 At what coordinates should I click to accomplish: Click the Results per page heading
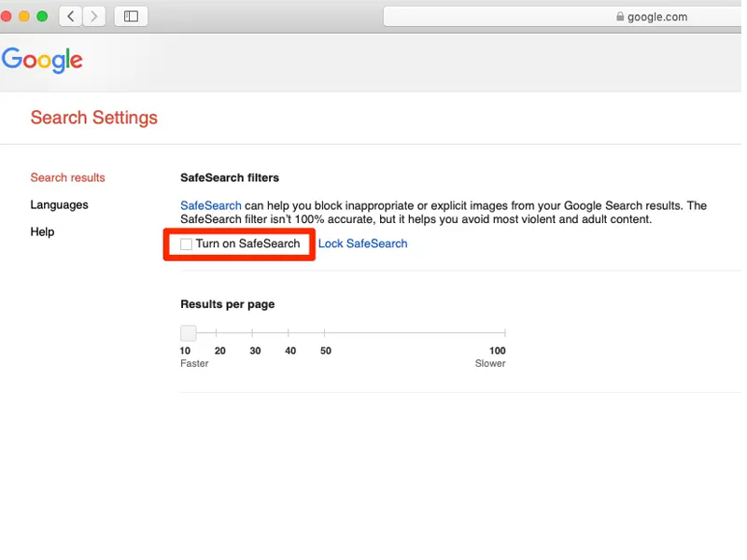pyautogui.click(x=227, y=304)
